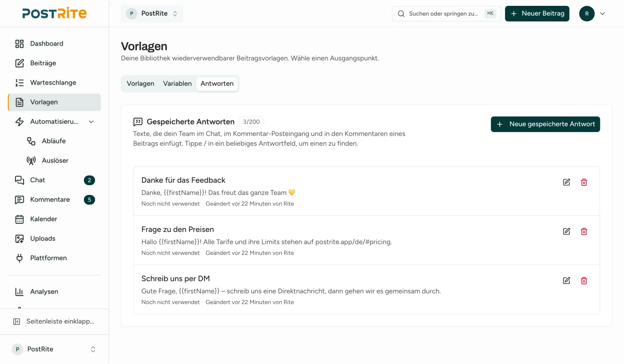624x364 pixels.
Task: Open Dashboard from the sidebar
Action: click(54, 44)
